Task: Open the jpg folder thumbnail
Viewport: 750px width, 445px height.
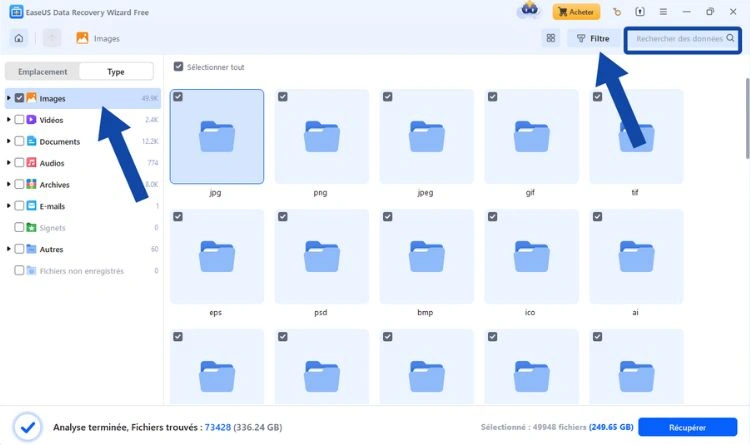Action: point(217,136)
